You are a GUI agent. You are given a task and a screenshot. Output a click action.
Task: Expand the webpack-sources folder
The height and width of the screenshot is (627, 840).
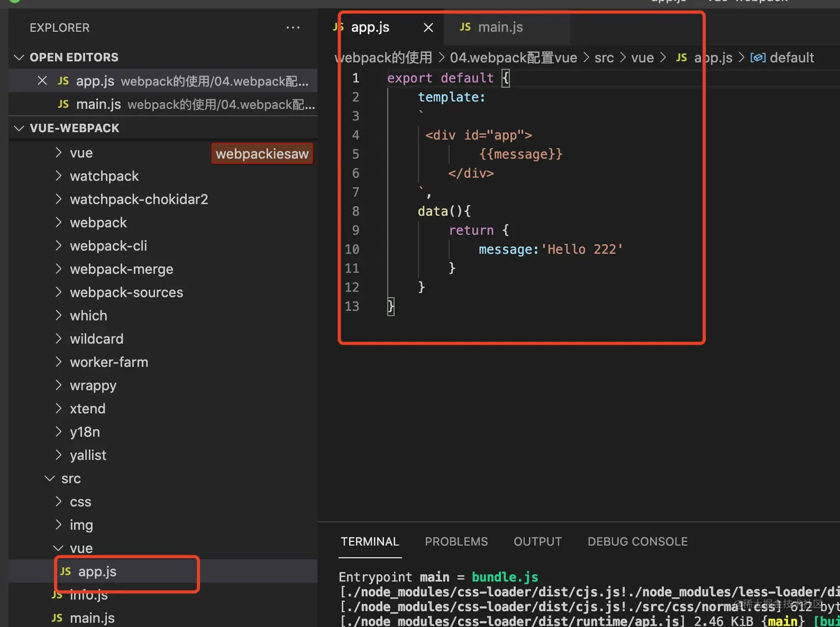[58, 293]
